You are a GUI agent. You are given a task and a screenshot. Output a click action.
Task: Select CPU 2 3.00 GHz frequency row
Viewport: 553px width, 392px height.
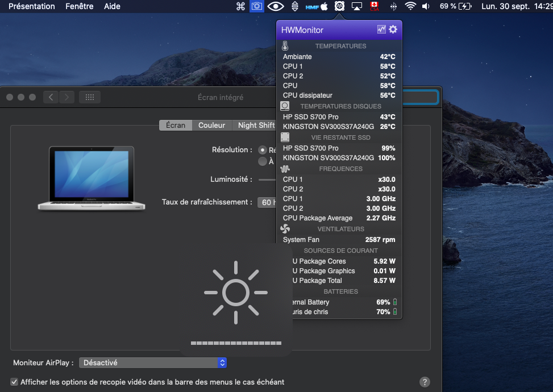[x=339, y=208]
